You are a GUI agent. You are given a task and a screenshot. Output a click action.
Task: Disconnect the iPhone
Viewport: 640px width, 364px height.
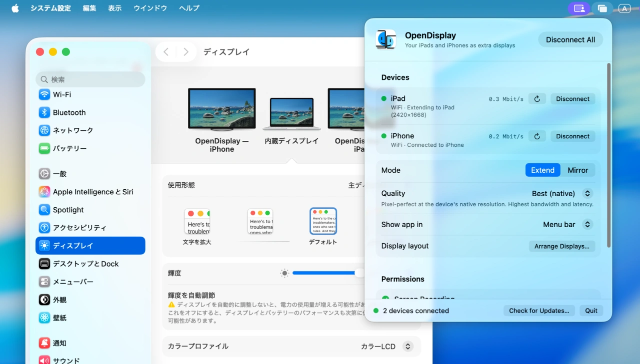pos(572,136)
